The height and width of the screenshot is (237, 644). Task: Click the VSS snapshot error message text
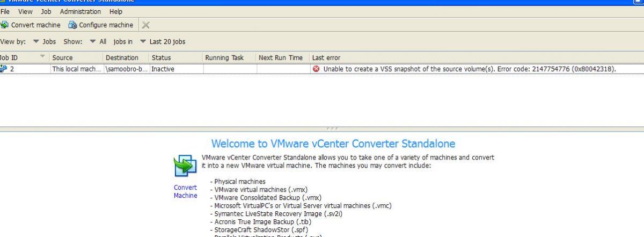470,69
